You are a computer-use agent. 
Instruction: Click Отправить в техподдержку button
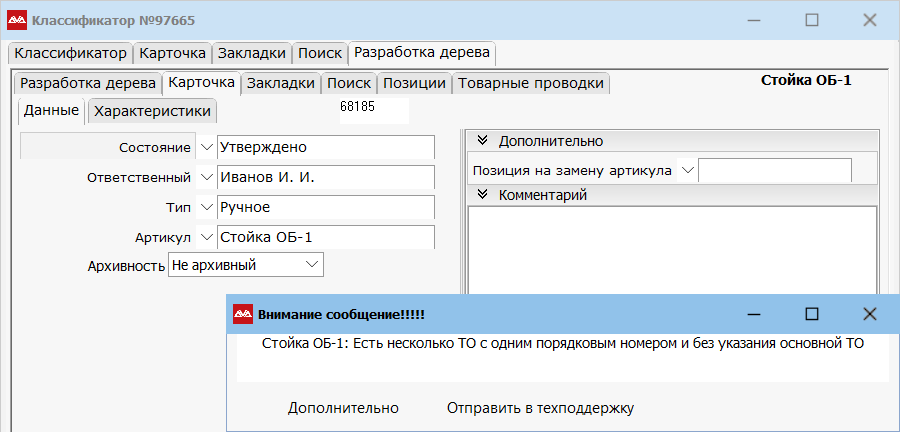point(540,408)
